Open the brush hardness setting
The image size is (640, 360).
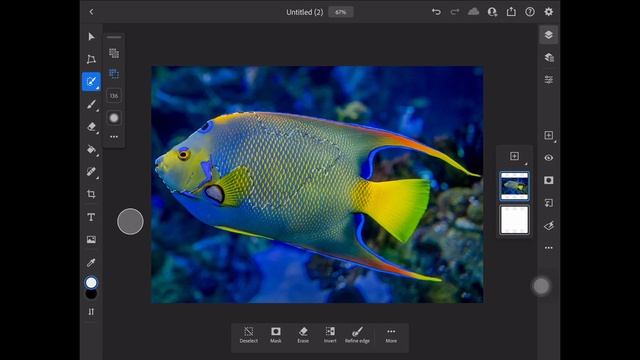click(x=114, y=118)
